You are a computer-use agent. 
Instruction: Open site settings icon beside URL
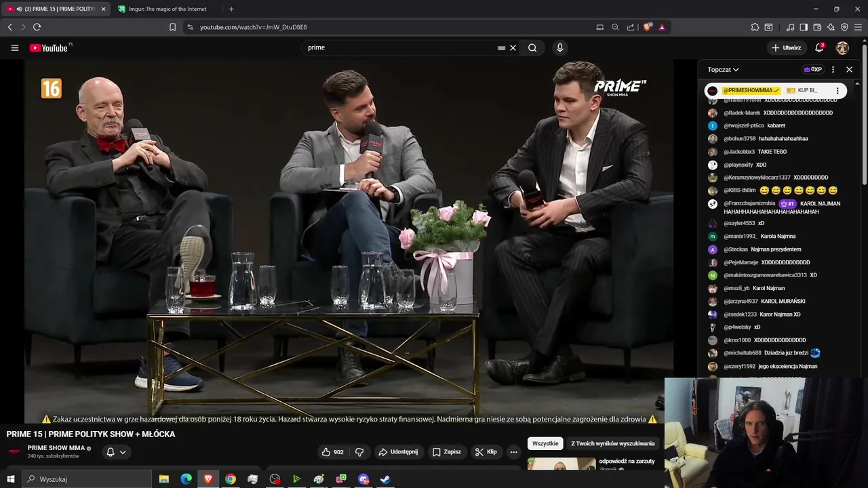[190, 27]
